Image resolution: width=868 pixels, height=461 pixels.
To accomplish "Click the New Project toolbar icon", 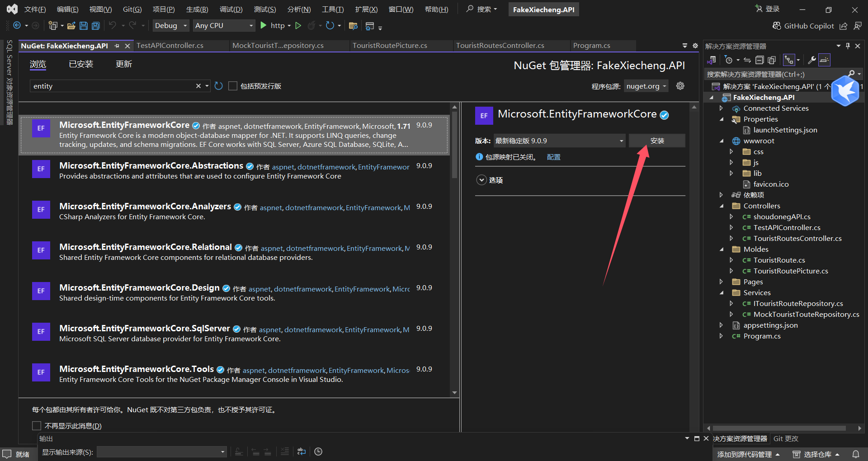I will coord(53,26).
